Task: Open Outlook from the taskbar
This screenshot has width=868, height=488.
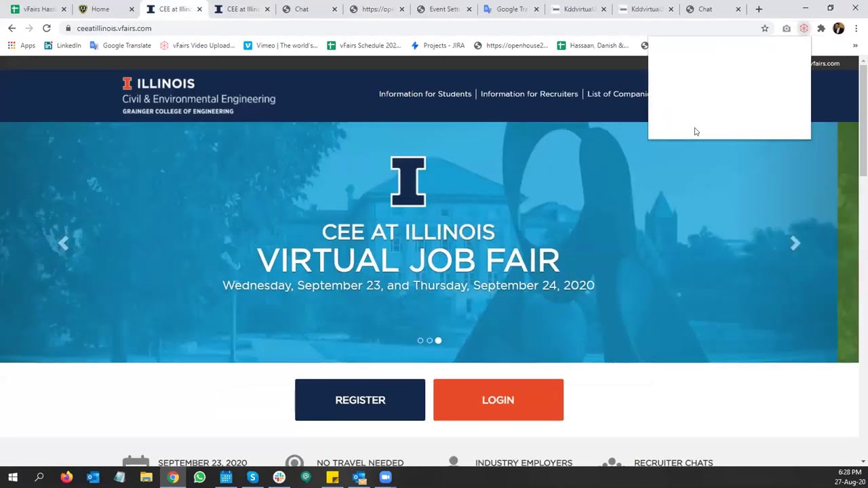Action: pyautogui.click(x=93, y=477)
